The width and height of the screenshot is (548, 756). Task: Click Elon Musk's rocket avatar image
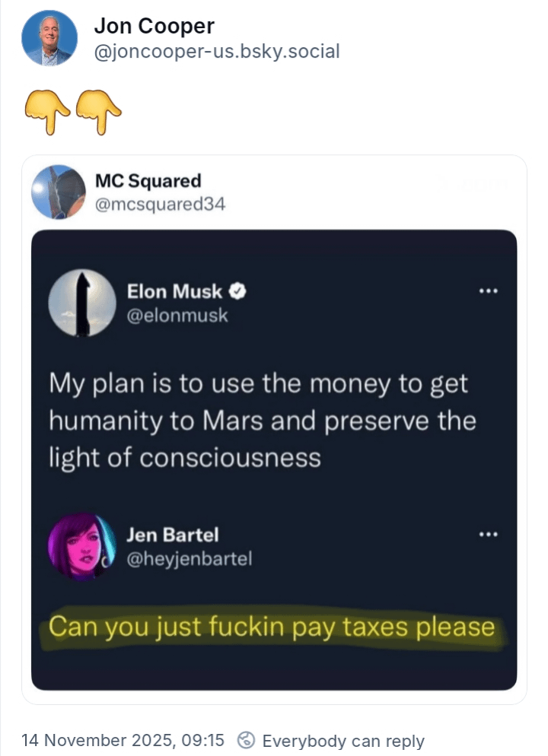82,303
